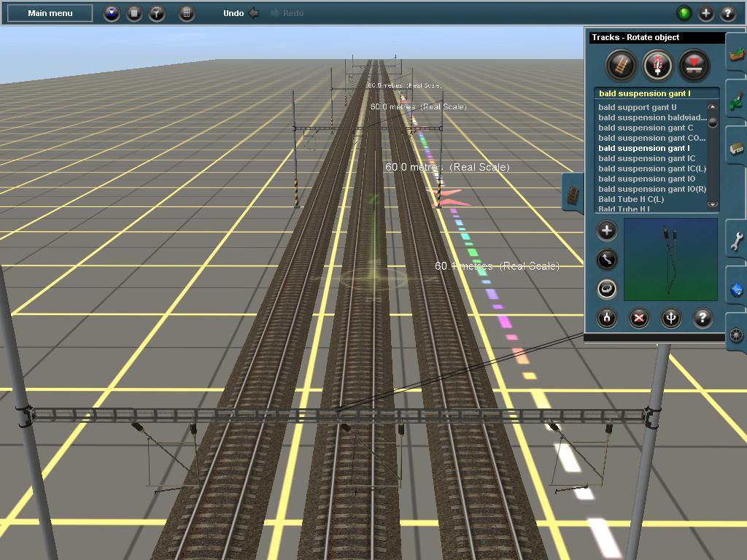Open the Tools tab with wrench icon
747x560 pixels.
(737, 241)
